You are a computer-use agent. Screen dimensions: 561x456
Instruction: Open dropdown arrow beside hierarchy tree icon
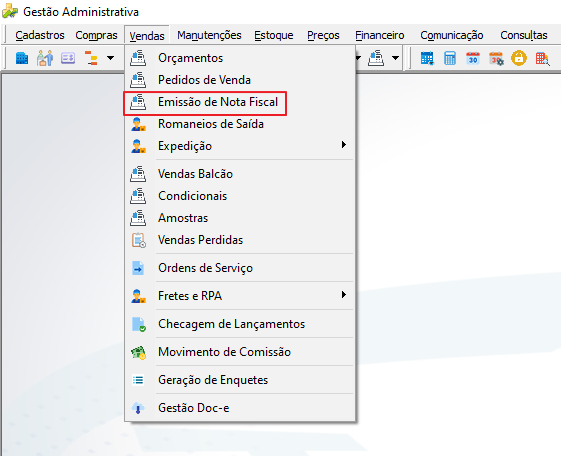coord(111,58)
